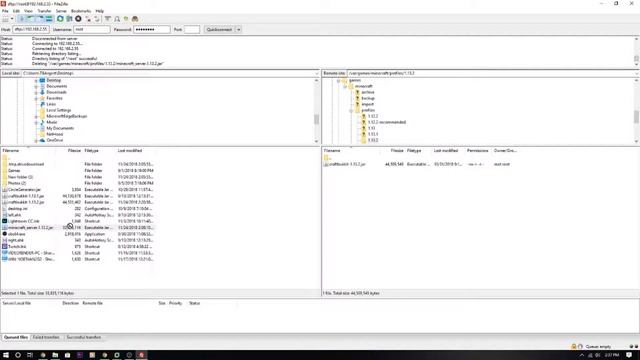Screen dimensions: 640x360
Task: Click the remote directory tree scrollbar thumb
Action: tap(636, 116)
